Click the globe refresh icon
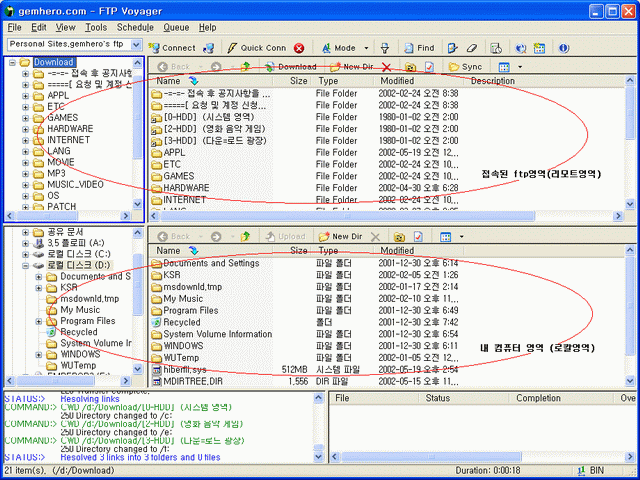640x480 pixels. coord(520,48)
